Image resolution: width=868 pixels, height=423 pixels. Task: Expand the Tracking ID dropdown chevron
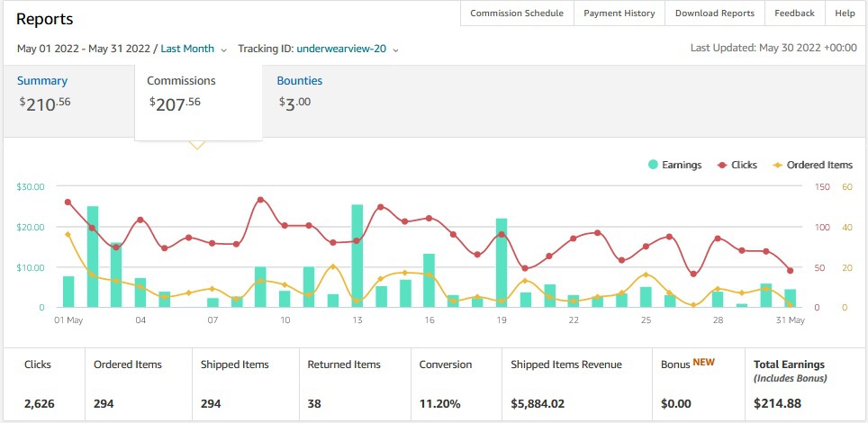pyautogui.click(x=395, y=49)
